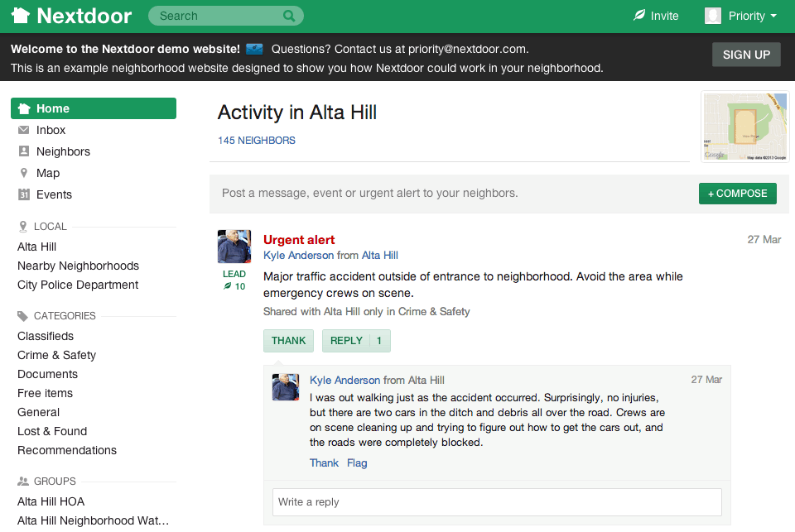Open the Home sidebar item

tap(94, 108)
